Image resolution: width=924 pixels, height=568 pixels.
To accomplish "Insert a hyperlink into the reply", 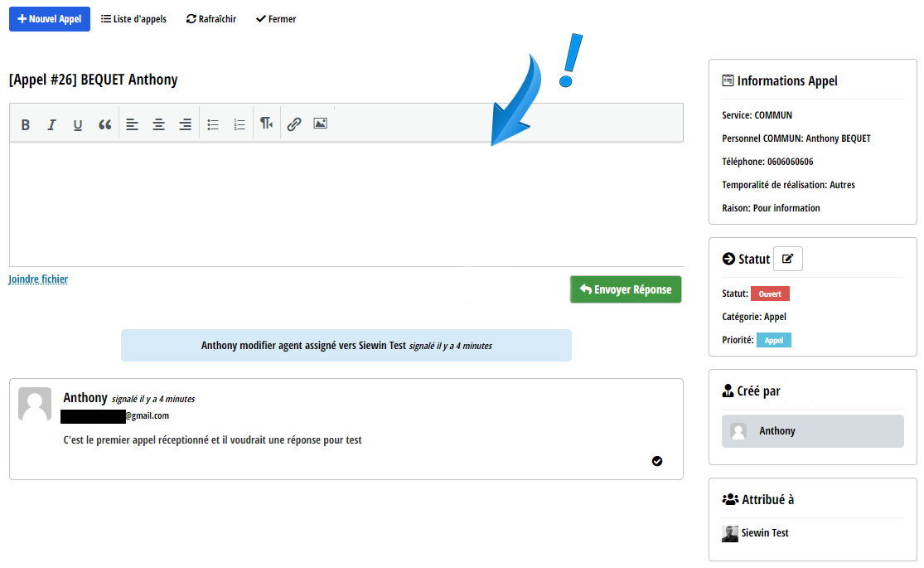I will pyautogui.click(x=294, y=124).
